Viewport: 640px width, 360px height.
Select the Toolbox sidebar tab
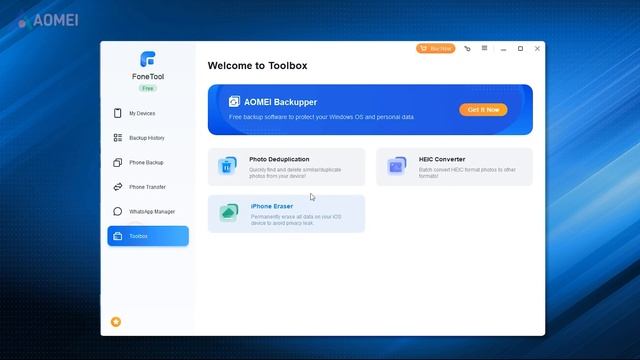click(x=148, y=236)
